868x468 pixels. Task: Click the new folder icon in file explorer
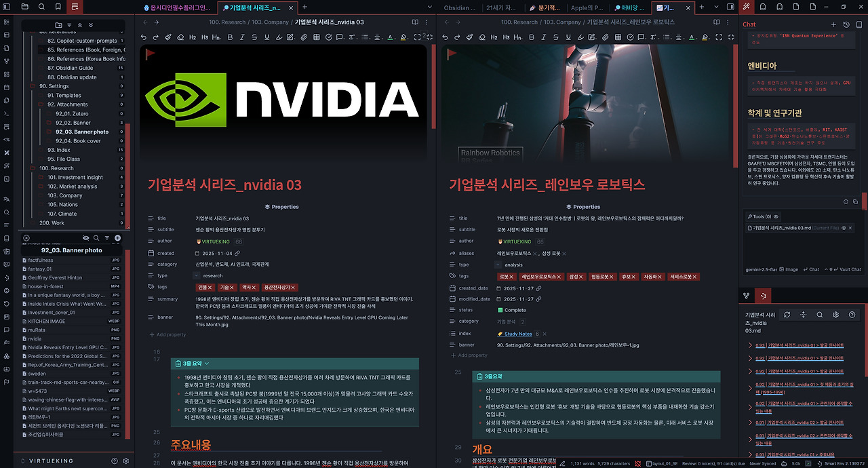[x=59, y=24]
